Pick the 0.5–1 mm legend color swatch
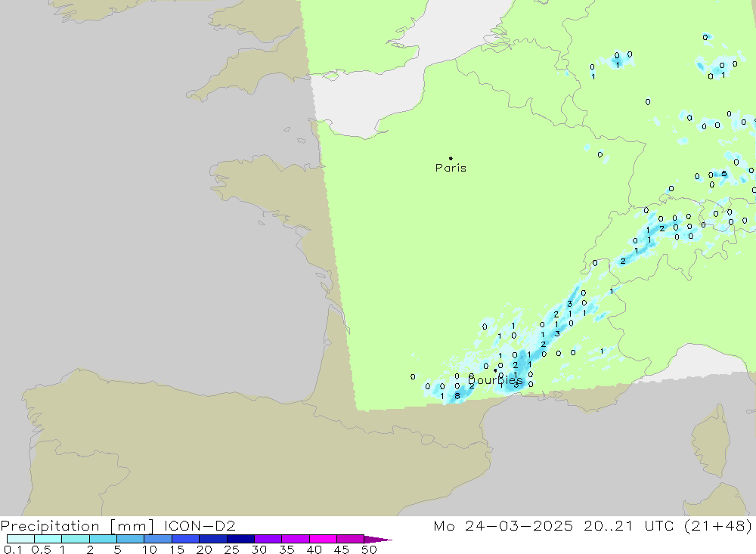This screenshot has height=554, width=756. 48,539
